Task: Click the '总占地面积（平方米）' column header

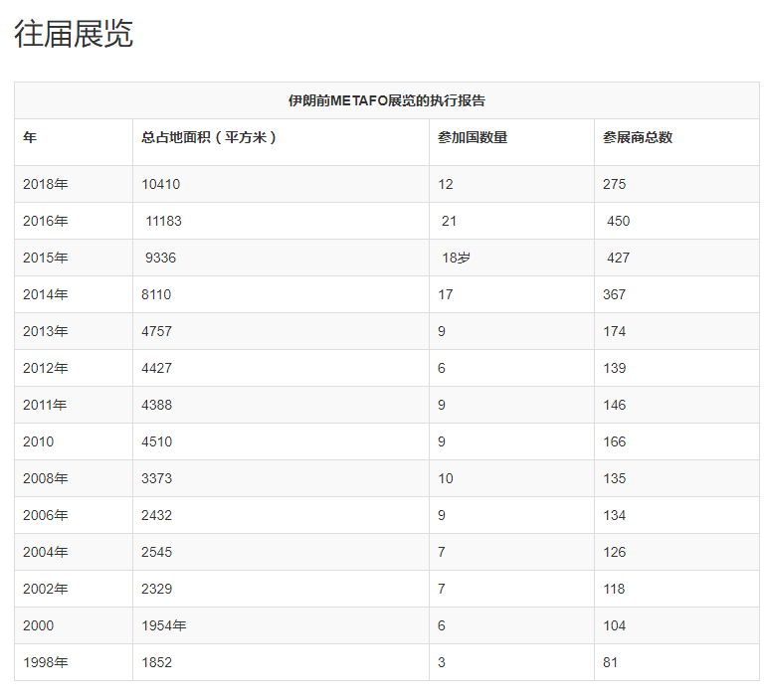Action: 209,137
